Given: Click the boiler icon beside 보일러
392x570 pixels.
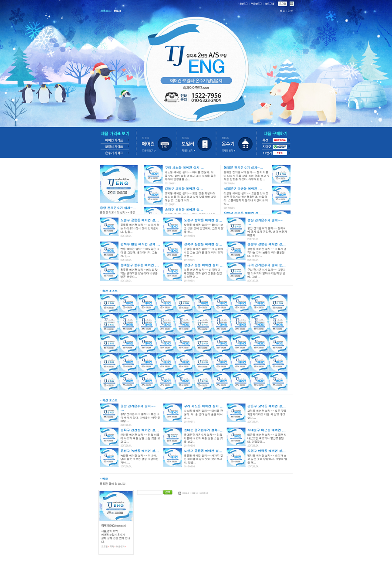Looking at the screenshot, I should point(205,144).
